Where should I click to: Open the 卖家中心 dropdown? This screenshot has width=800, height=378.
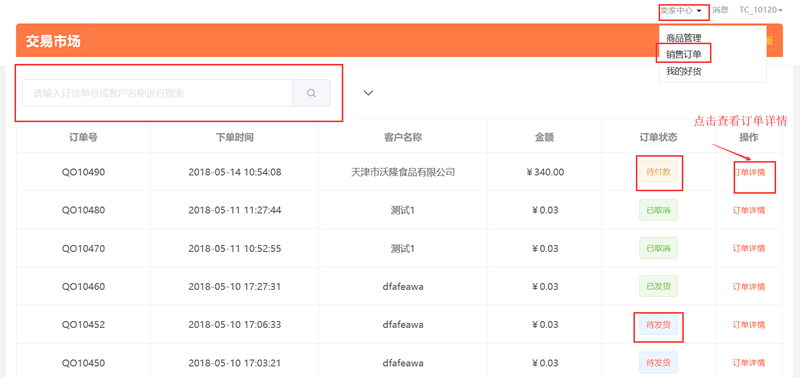click(682, 10)
